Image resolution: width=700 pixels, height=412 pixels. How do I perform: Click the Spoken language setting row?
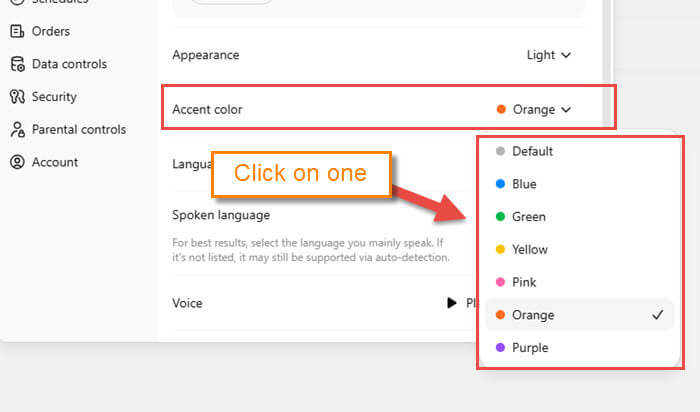tap(221, 215)
